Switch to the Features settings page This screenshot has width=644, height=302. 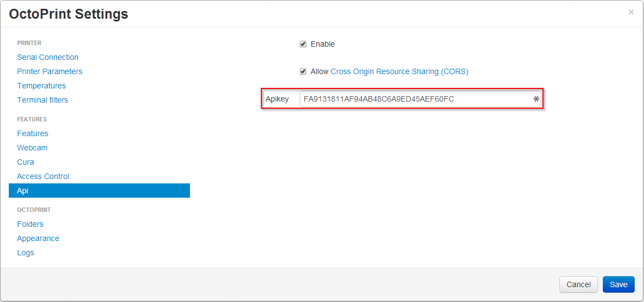32,133
